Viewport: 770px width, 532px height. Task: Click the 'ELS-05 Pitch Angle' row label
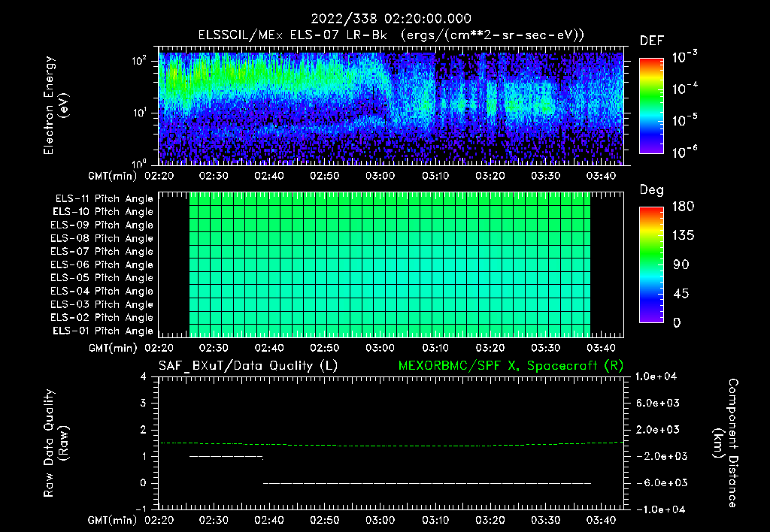tap(102, 278)
